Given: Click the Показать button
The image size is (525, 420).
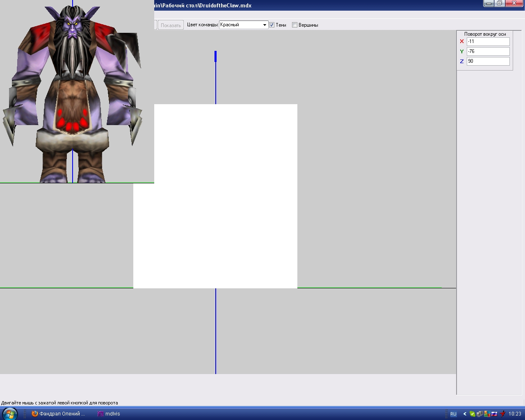Looking at the screenshot, I should pos(171,25).
